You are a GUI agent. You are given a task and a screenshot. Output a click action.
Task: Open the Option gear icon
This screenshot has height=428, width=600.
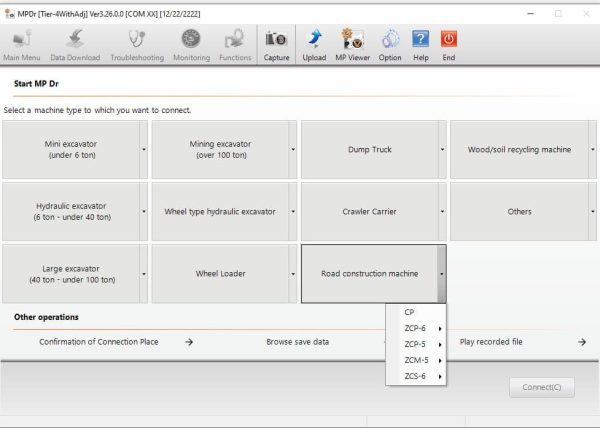coord(390,45)
